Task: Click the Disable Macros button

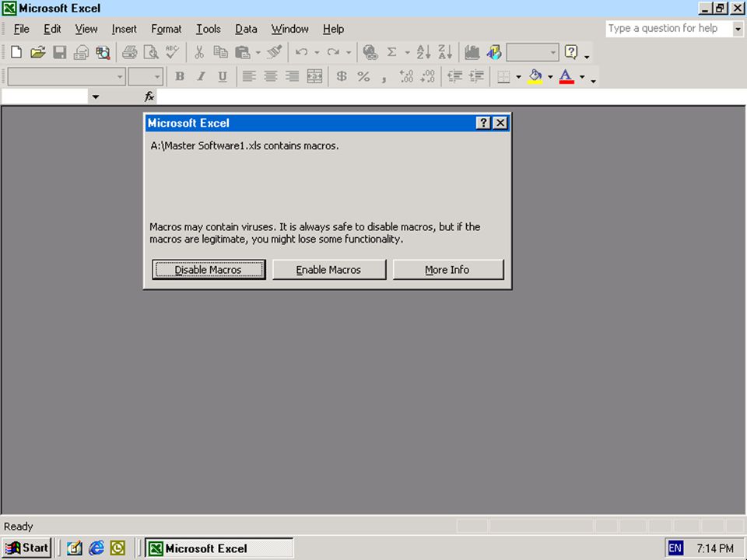Action: point(209,270)
